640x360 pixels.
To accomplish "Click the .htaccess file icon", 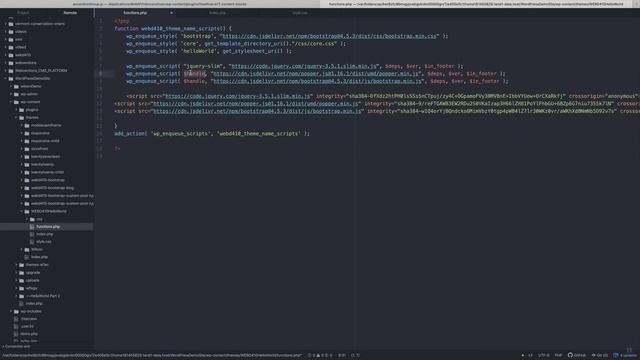I will pos(16,319).
